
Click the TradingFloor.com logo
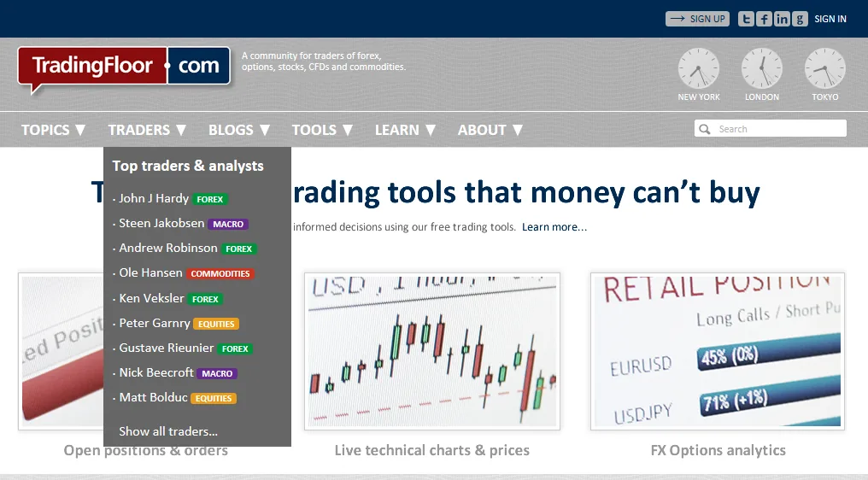124,66
